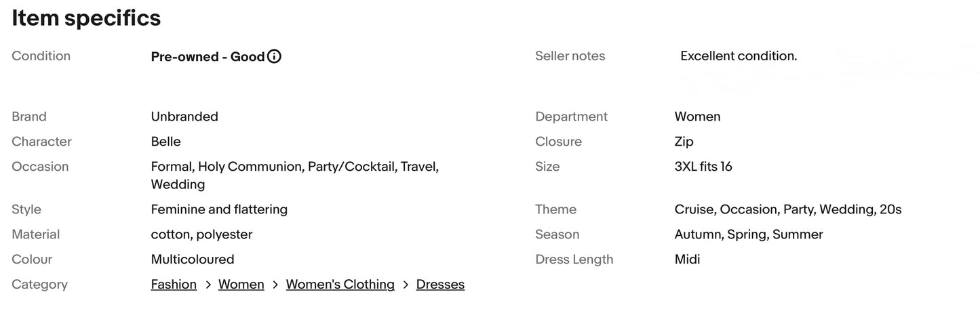Open the Dresses category link
The image size is (980, 311).
click(x=440, y=285)
